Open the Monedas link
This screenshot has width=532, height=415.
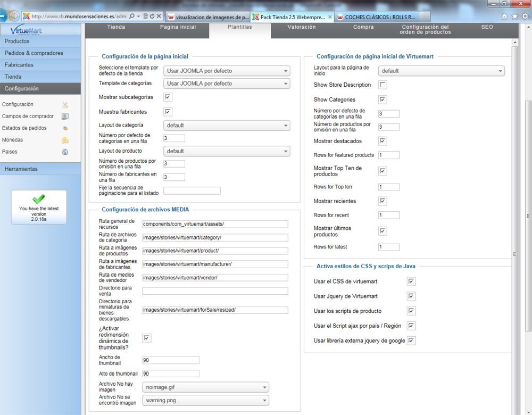[x=13, y=140]
